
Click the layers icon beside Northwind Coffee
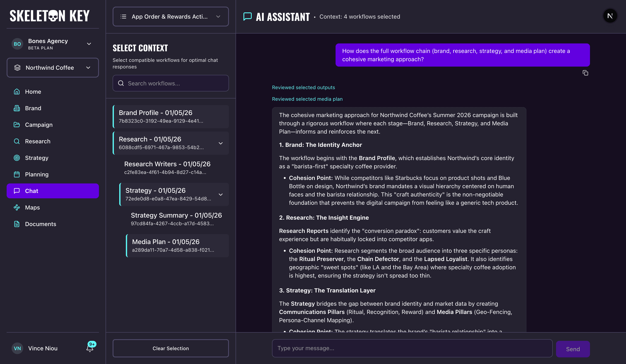17,67
